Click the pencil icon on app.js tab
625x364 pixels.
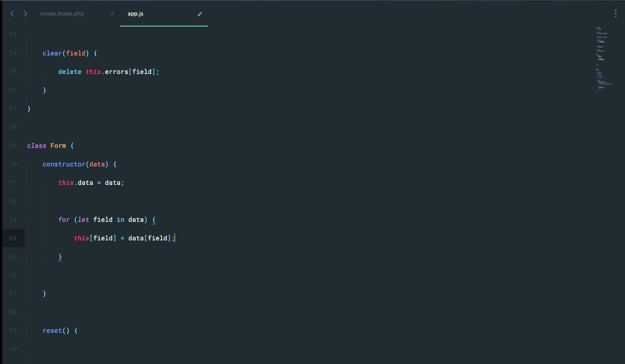pyautogui.click(x=200, y=14)
